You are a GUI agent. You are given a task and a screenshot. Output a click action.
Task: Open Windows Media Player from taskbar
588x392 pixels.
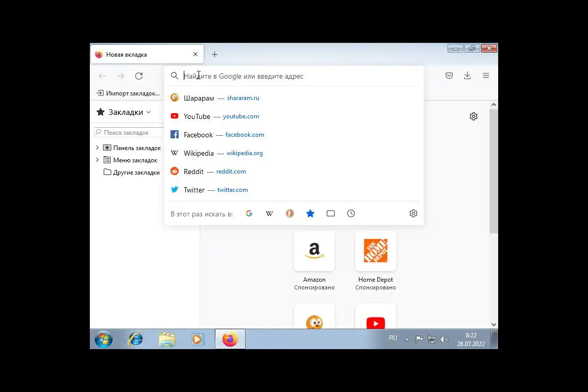point(198,339)
